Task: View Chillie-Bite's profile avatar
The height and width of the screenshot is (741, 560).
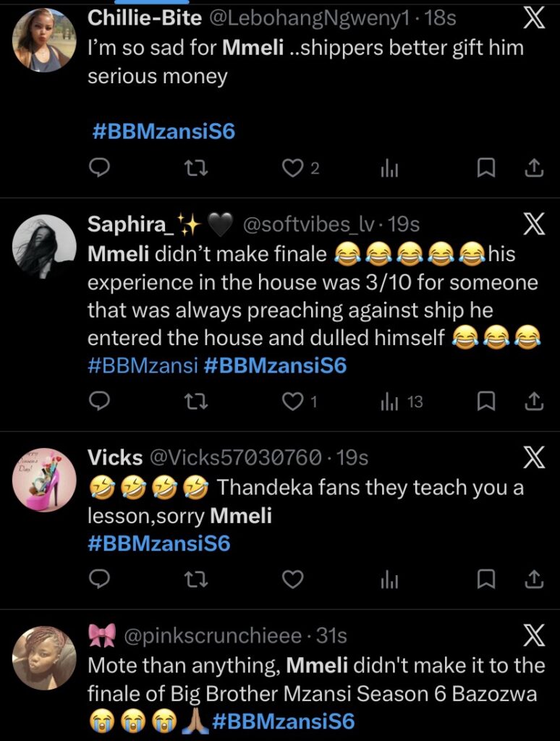Action: (x=45, y=40)
